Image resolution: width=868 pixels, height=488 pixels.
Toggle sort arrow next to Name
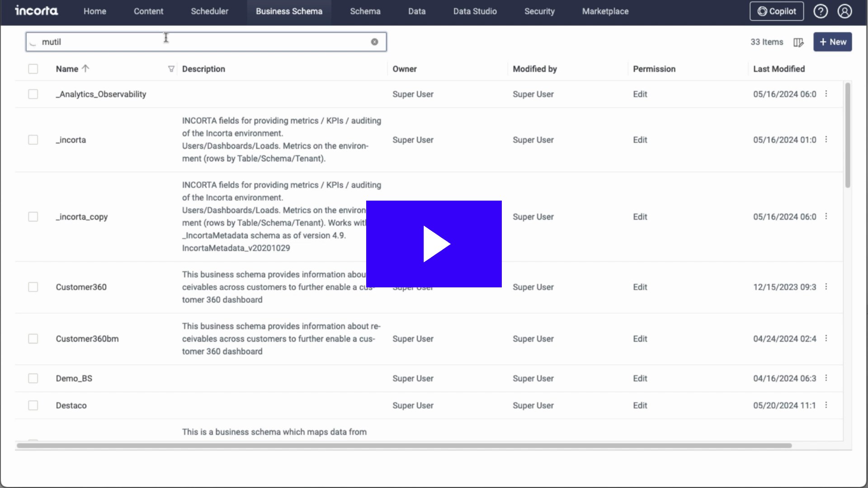click(x=85, y=69)
